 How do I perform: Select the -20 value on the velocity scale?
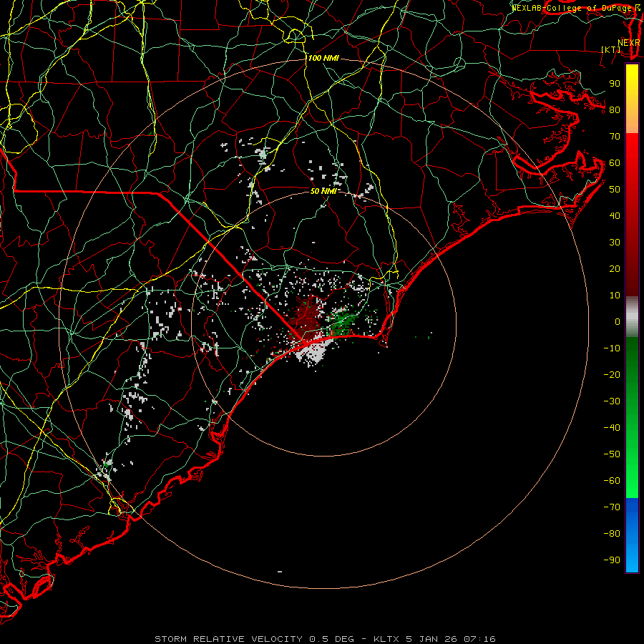(x=612, y=375)
